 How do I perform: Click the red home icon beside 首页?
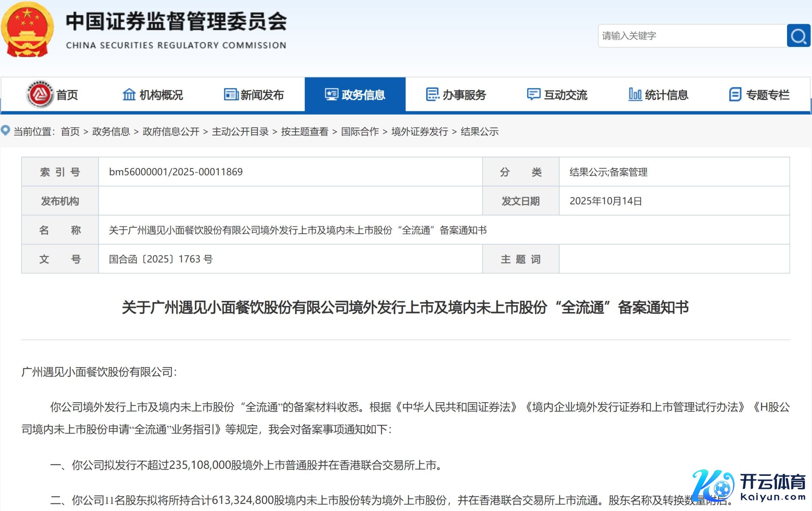click(x=40, y=94)
